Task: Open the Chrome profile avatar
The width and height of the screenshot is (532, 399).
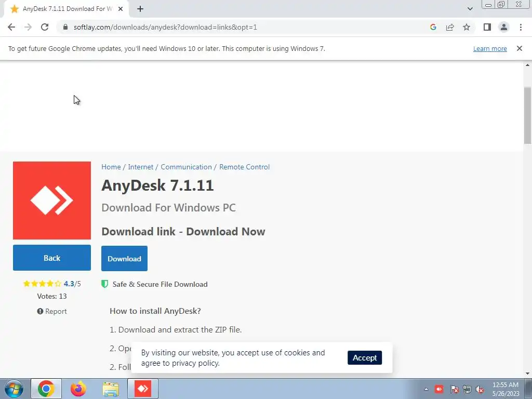Action: coord(504,27)
